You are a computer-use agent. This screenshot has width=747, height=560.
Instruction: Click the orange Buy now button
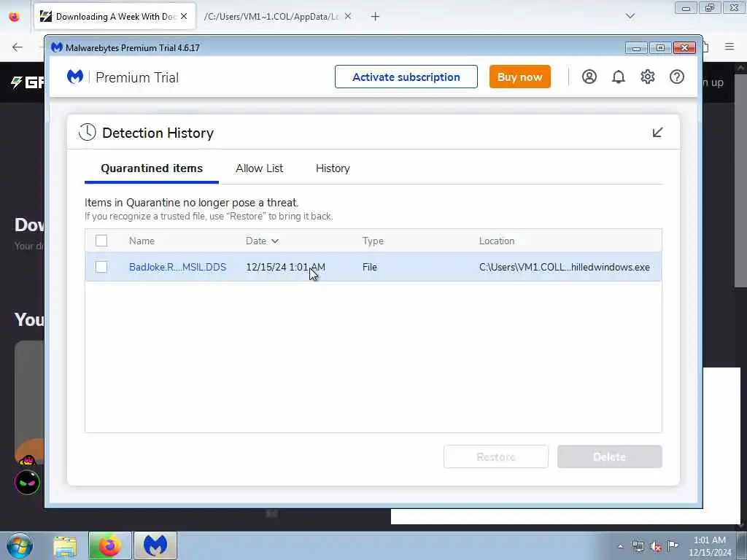tap(519, 77)
